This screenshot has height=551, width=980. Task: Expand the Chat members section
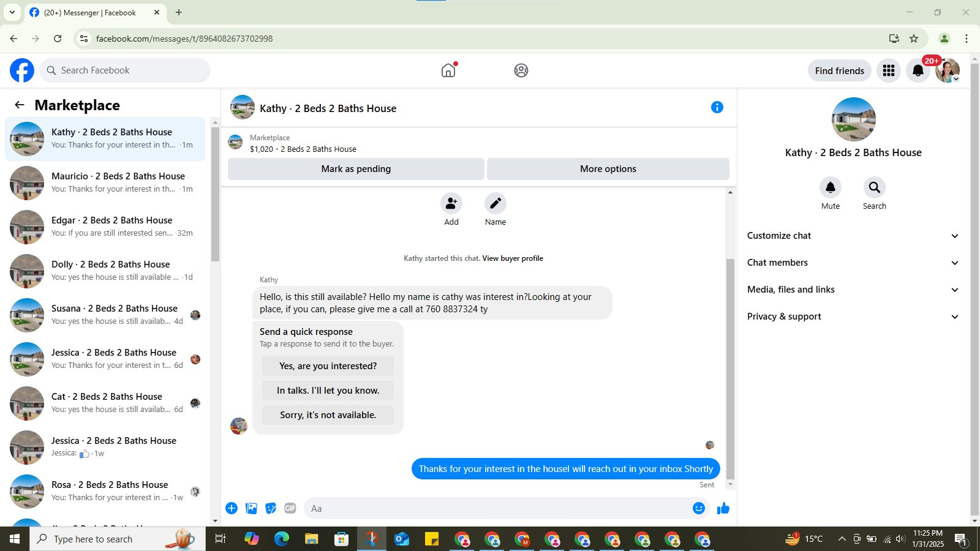pos(853,263)
